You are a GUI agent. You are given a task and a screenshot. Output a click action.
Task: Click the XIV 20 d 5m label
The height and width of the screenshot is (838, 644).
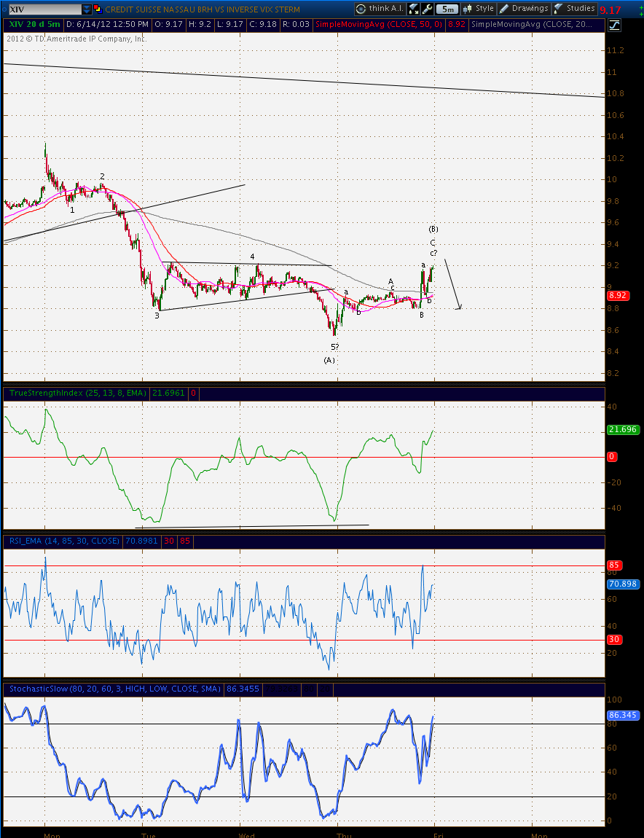[x=34, y=25]
